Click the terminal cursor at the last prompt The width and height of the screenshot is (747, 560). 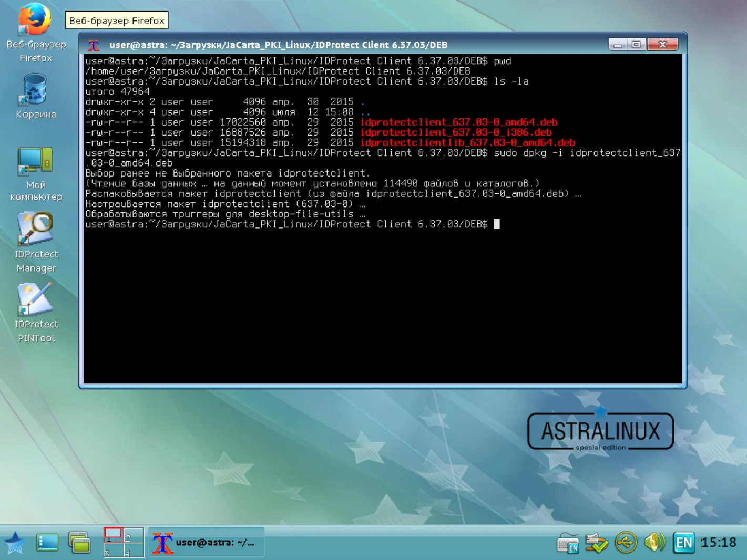(497, 224)
